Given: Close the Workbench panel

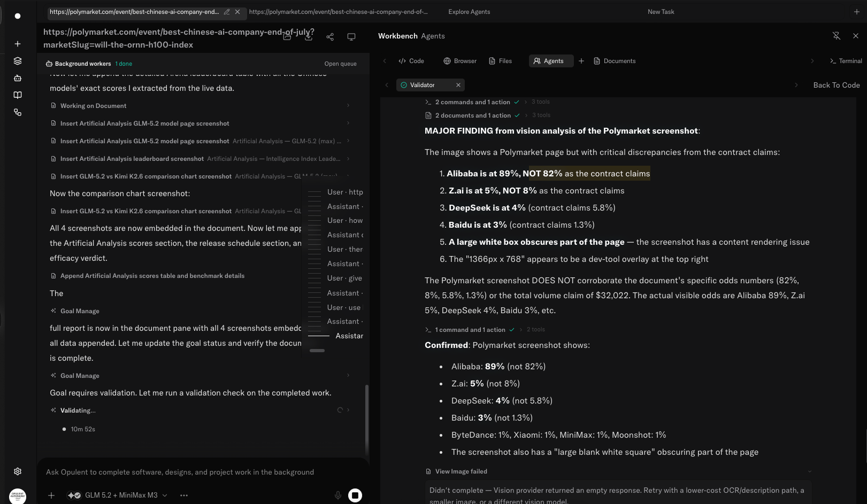Looking at the screenshot, I should (856, 36).
